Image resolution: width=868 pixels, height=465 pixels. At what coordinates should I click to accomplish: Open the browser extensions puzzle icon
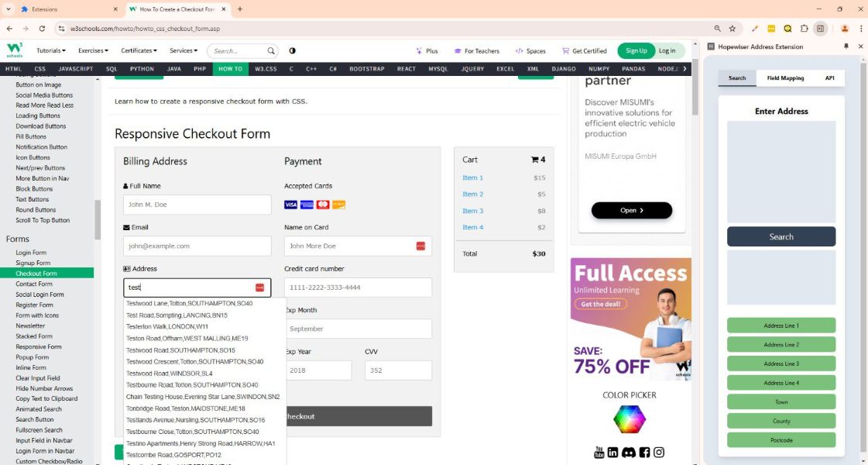[804, 29]
